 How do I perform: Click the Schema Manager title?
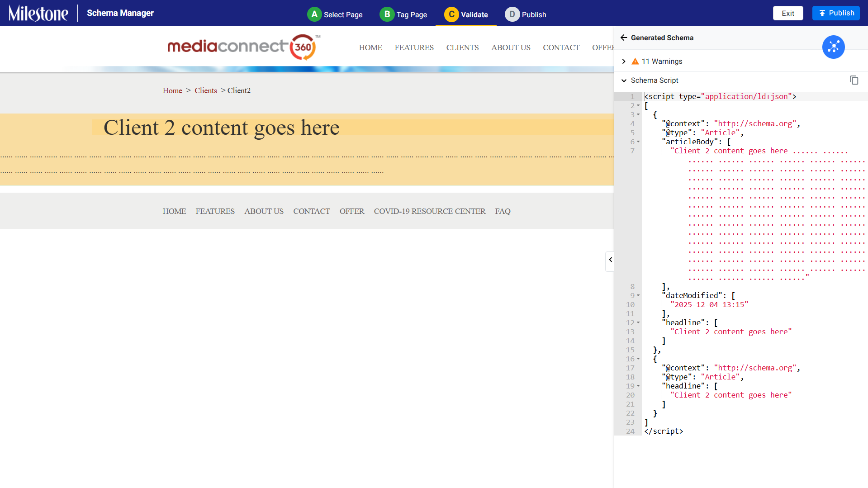[x=120, y=13]
